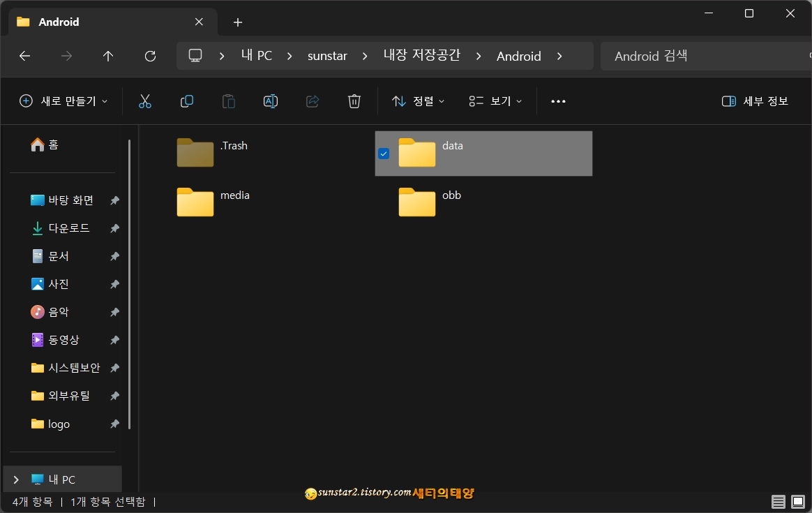Viewport: 812px width, 513px height.
Task: Go up one folder level
Action: click(107, 56)
